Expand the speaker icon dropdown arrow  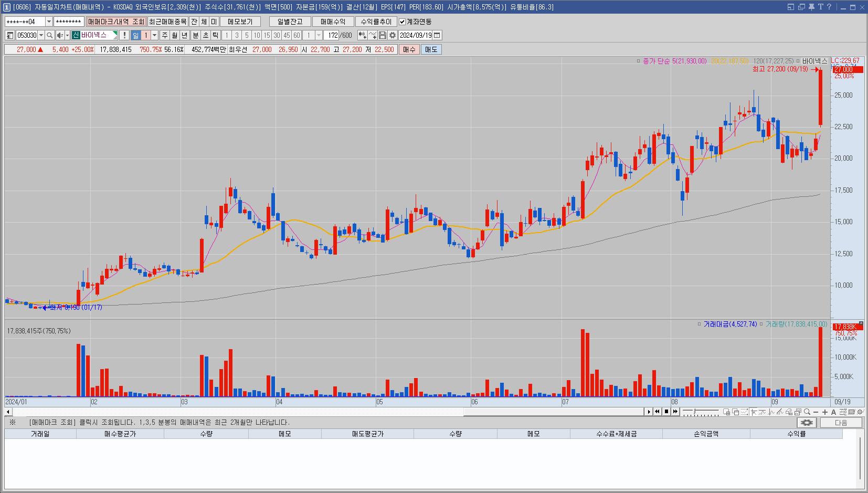coord(67,35)
